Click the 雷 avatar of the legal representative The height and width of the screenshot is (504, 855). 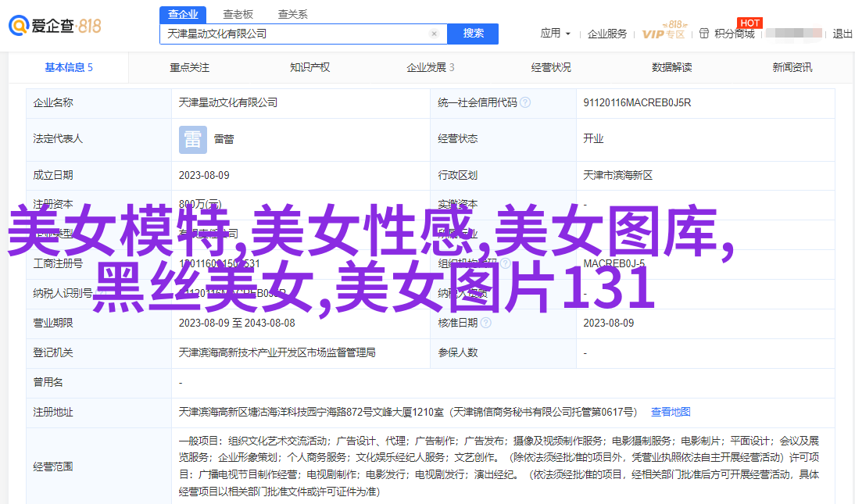[193, 140]
